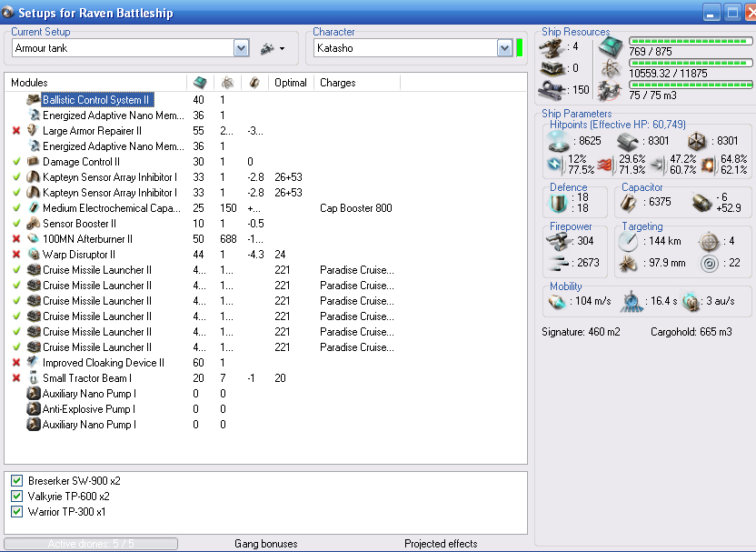Image resolution: width=756 pixels, height=552 pixels.
Task: Open the Projected effects tab
Action: pyautogui.click(x=441, y=544)
